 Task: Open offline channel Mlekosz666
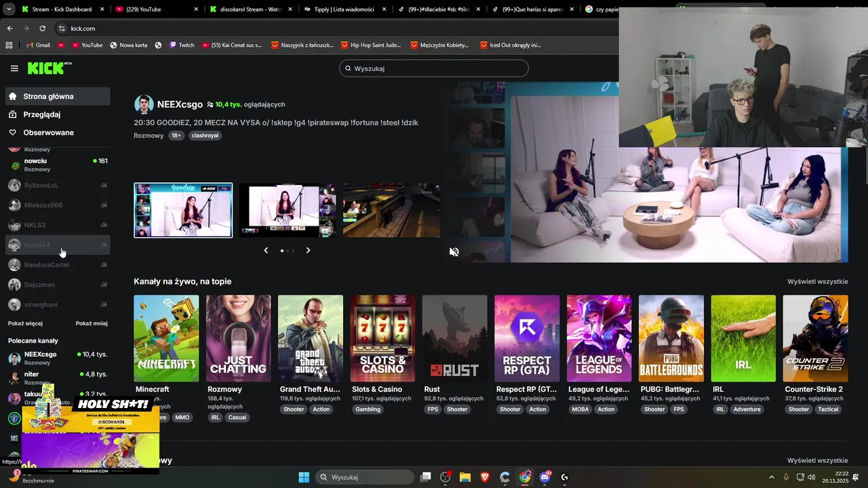[58, 205]
